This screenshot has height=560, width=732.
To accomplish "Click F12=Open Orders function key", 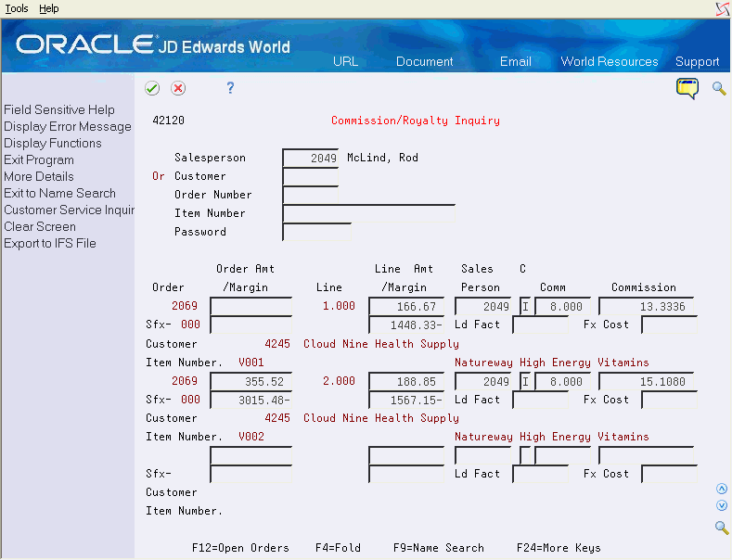I will (x=240, y=548).
